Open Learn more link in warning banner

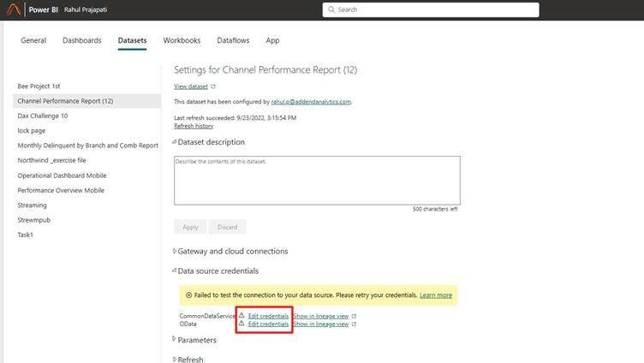(x=436, y=295)
